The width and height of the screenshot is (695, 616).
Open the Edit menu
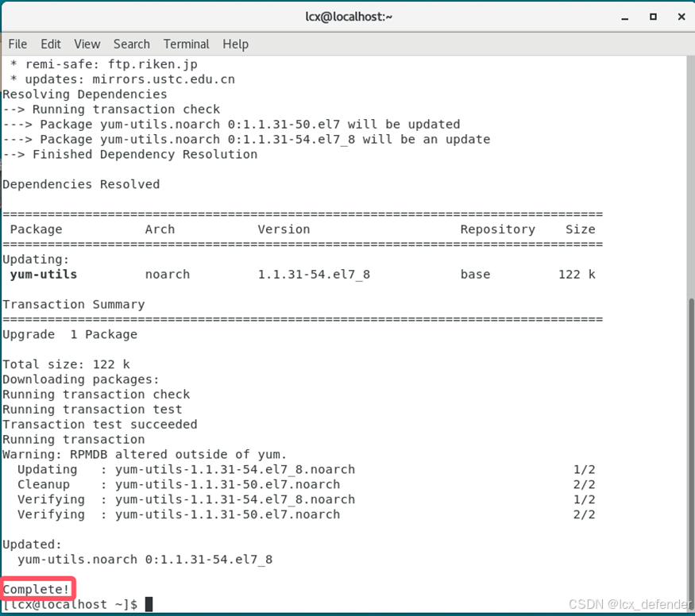51,44
